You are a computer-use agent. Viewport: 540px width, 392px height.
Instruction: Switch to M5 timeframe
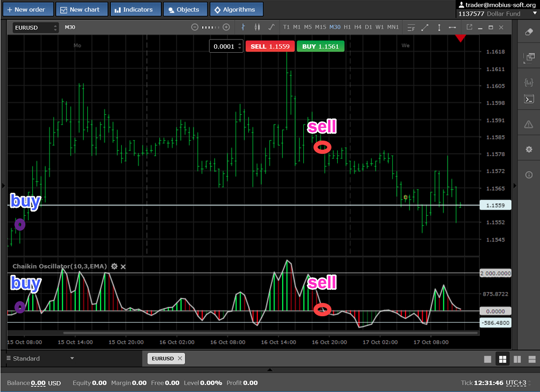click(308, 27)
